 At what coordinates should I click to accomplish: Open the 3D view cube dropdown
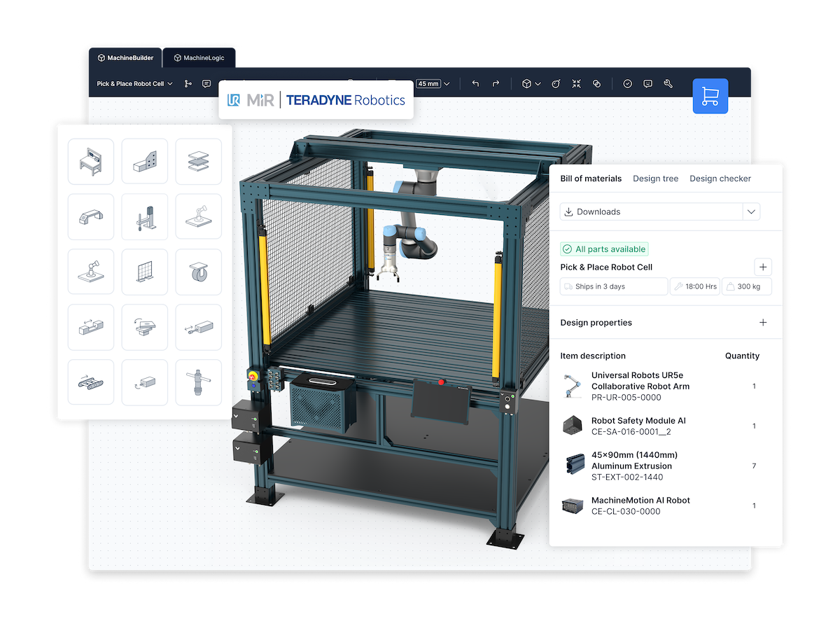[x=531, y=84]
